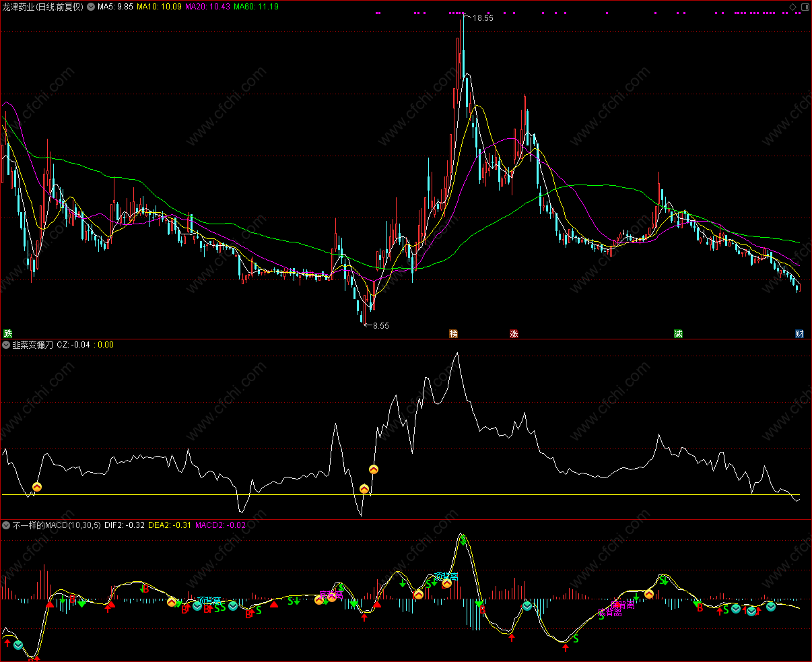Screen dimensions: 812x662
Task: Click the yellow zero line in 韭菜变镰刀 panel
Action: [401, 495]
